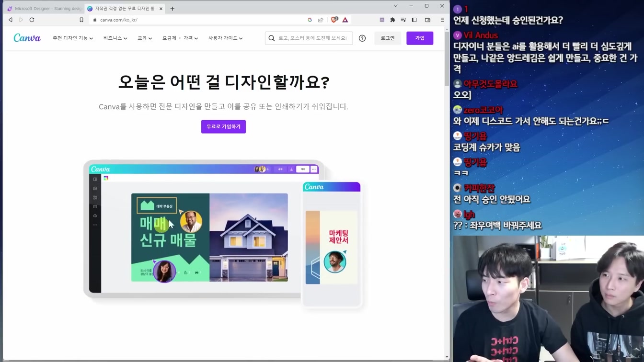Open the Brave Wallet icon

428,20
